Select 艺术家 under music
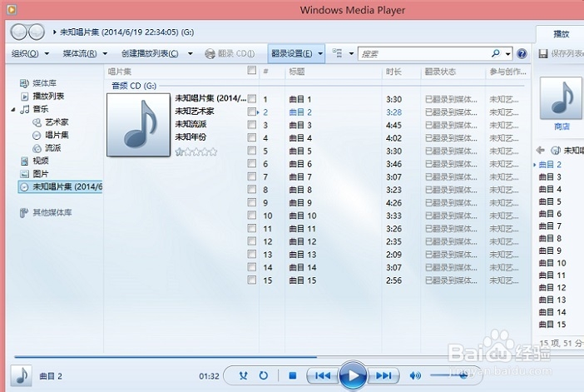584x392 pixels. (57, 122)
